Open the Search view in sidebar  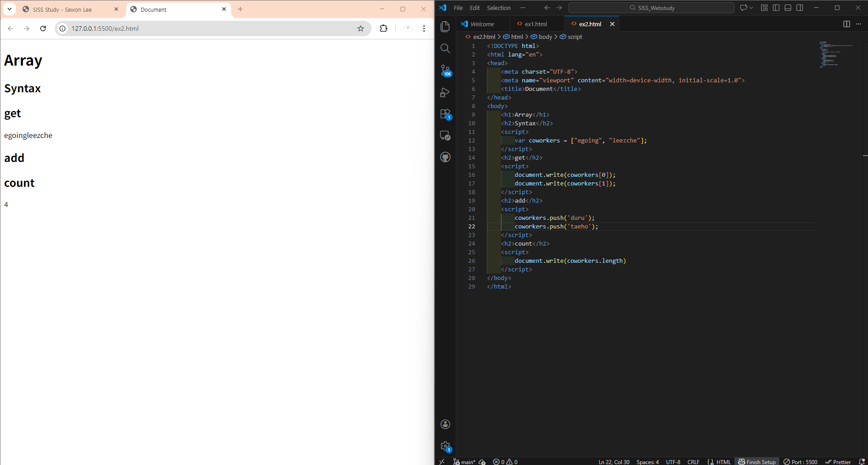445,48
